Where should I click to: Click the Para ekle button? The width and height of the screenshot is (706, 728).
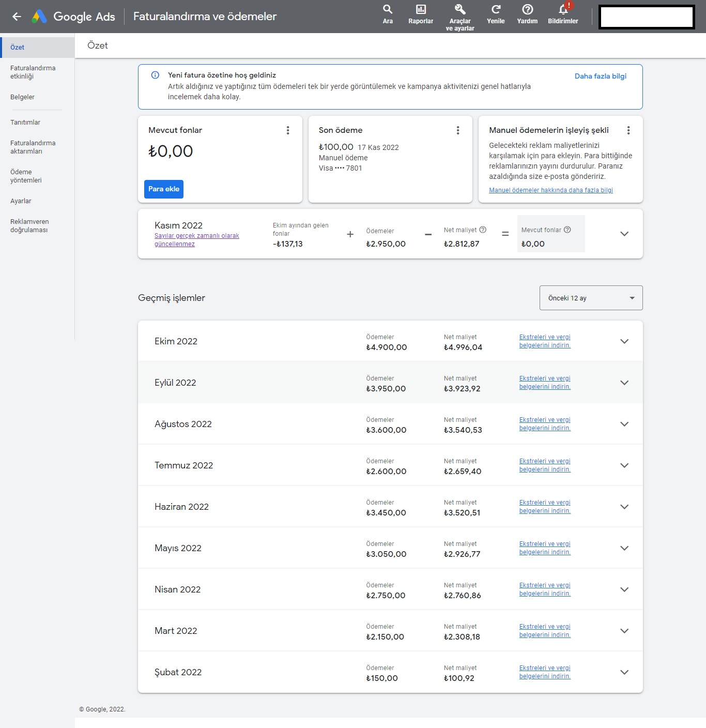(x=164, y=189)
